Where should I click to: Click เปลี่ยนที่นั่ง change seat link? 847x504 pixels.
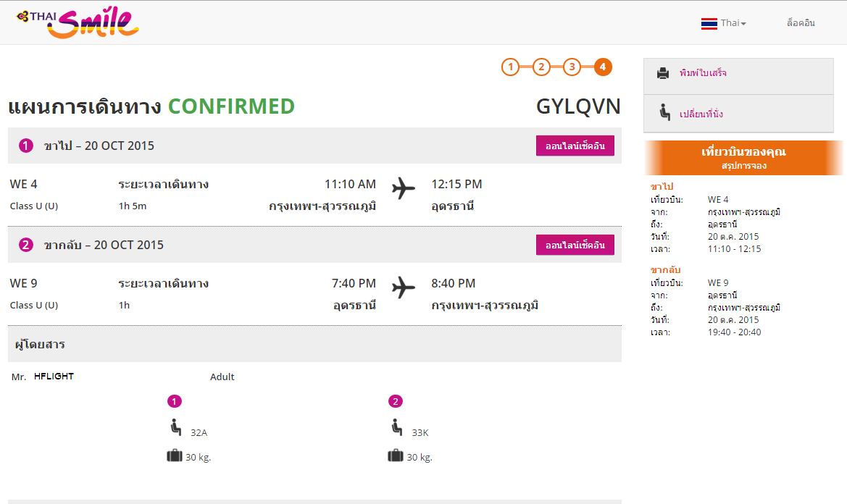pos(701,114)
